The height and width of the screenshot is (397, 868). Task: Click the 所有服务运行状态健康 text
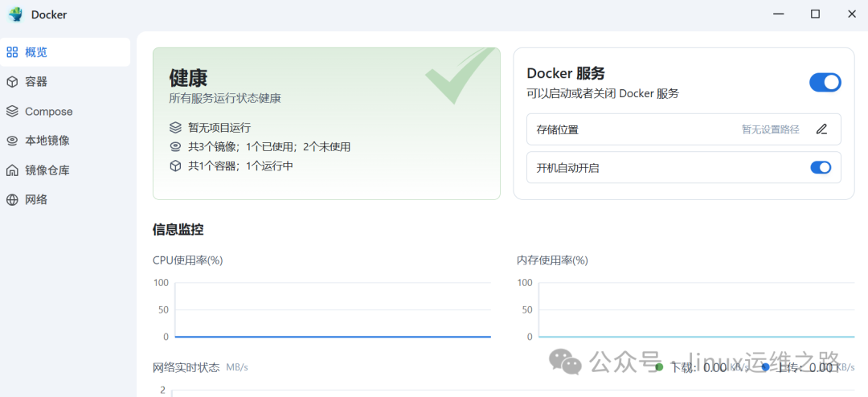tap(225, 99)
